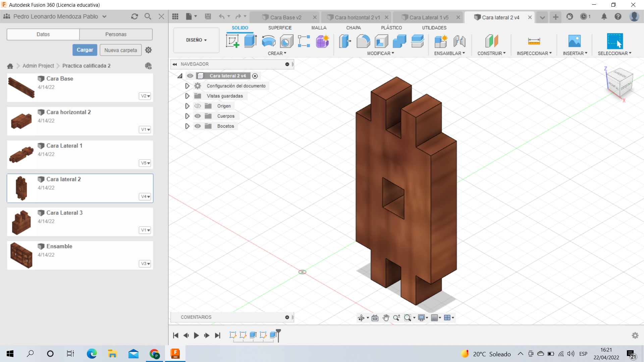Image resolution: width=644 pixels, height=362 pixels.
Task: Switch to the Cara Base v2 document tab
Action: tap(285, 17)
